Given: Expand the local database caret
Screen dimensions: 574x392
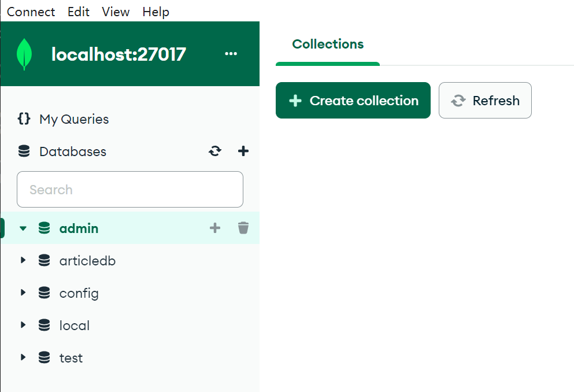Looking at the screenshot, I should 23,326.
